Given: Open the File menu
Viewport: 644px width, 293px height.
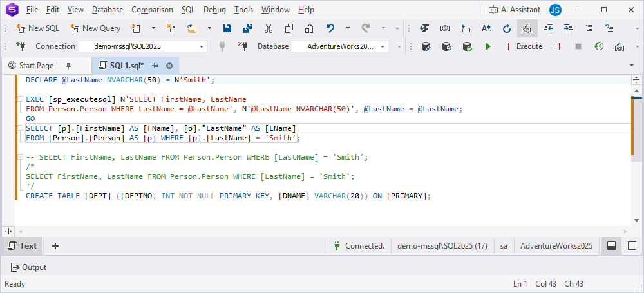Looking at the screenshot, I should click(x=32, y=10).
